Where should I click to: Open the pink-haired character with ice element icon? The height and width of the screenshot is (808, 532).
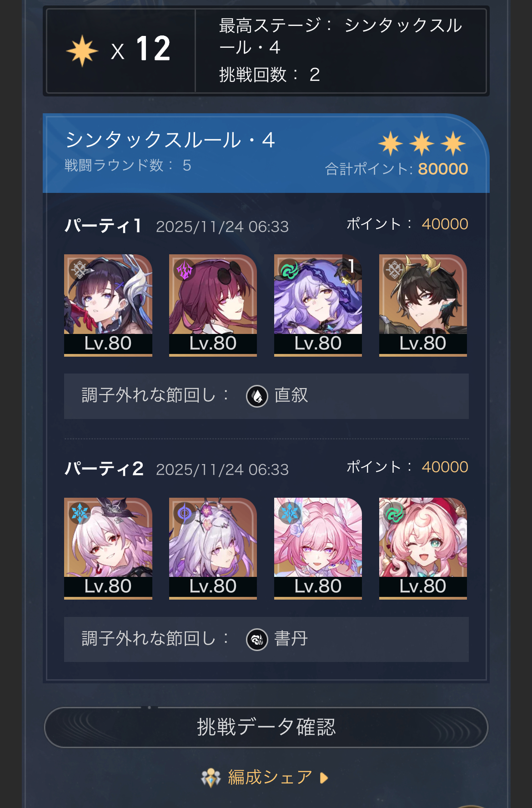(318, 548)
